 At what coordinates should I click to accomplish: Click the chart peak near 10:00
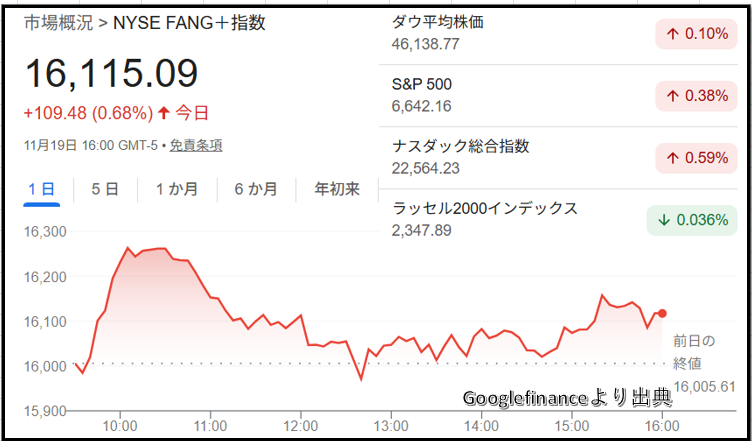pos(127,248)
